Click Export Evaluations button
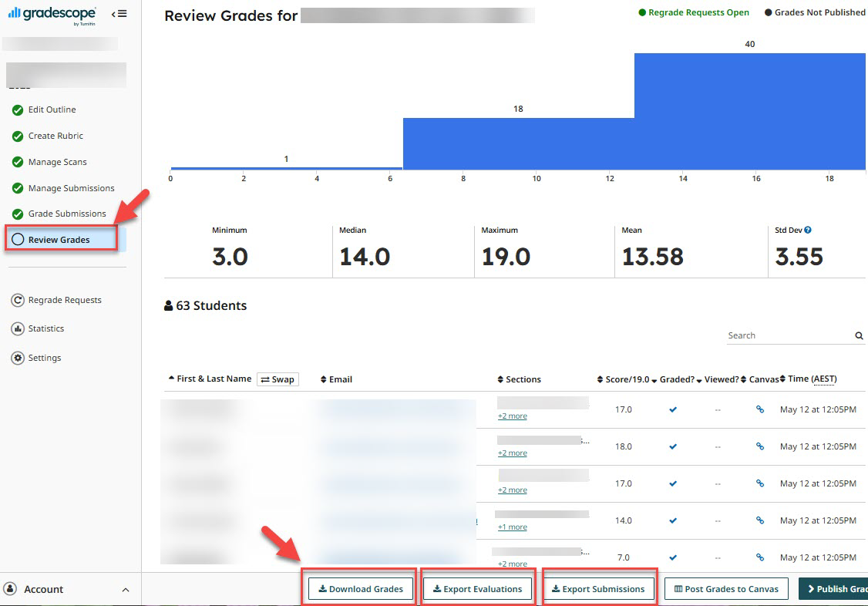 coord(477,589)
